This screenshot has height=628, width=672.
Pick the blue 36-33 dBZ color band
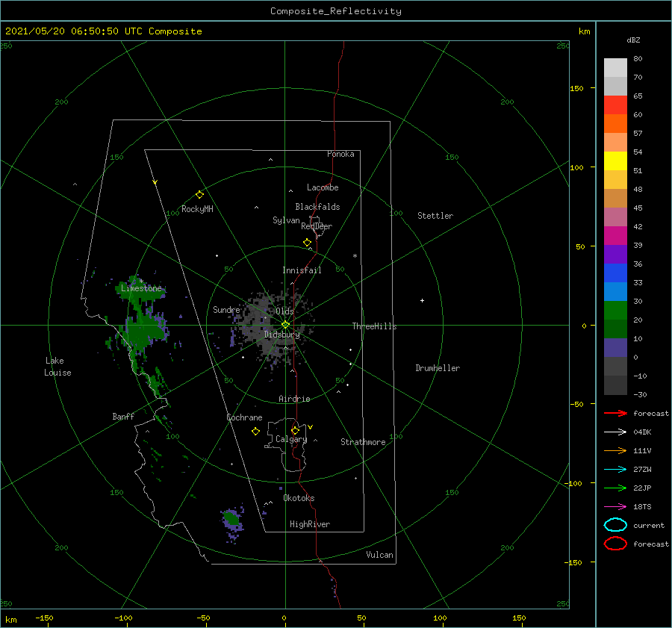point(615,273)
